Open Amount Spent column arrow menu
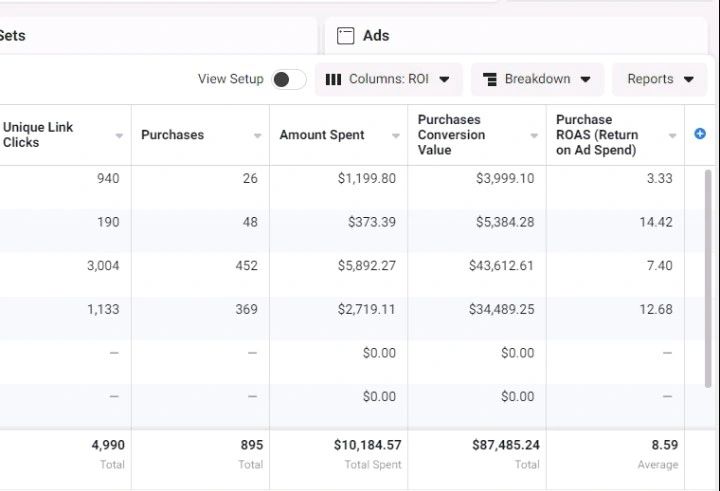 click(x=396, y=136)
